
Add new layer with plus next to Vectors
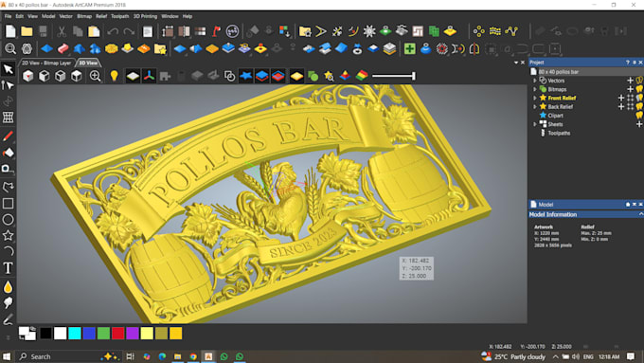pos(630,81)
